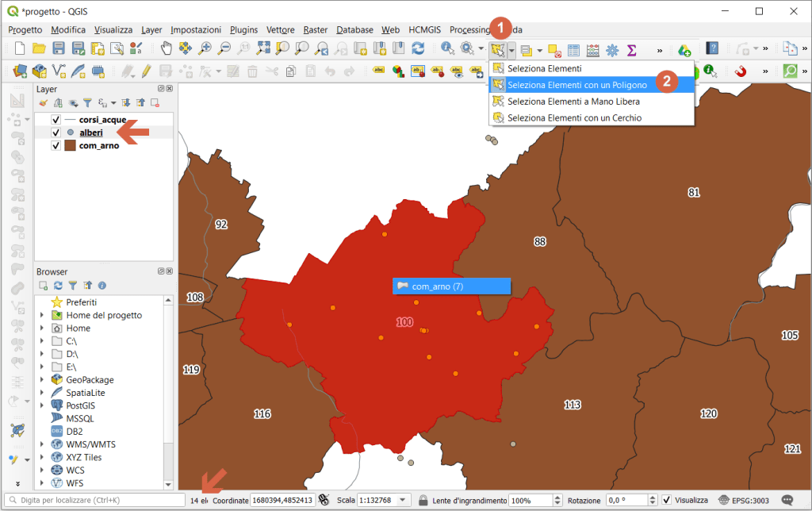Viewport: 812px width, 511px height.
Task: Click the EPSG:3003 CRS button
Action: click(745, 501)
